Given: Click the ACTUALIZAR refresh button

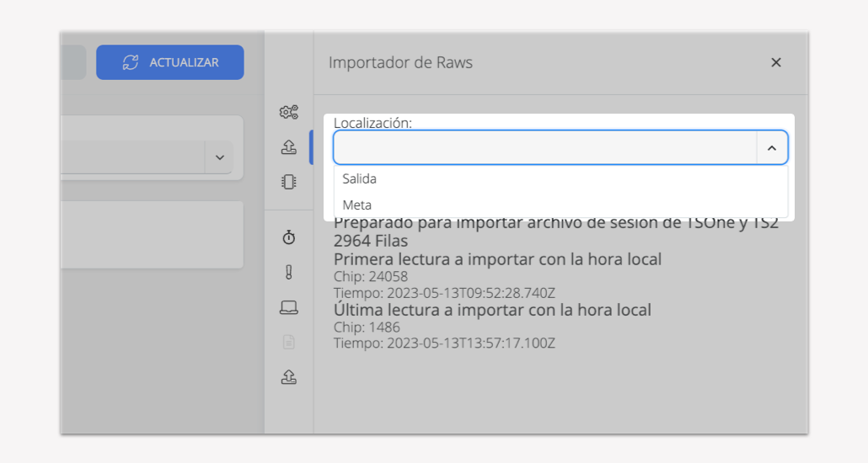Looking at the screenshot, I should click(x=170, y=62).
